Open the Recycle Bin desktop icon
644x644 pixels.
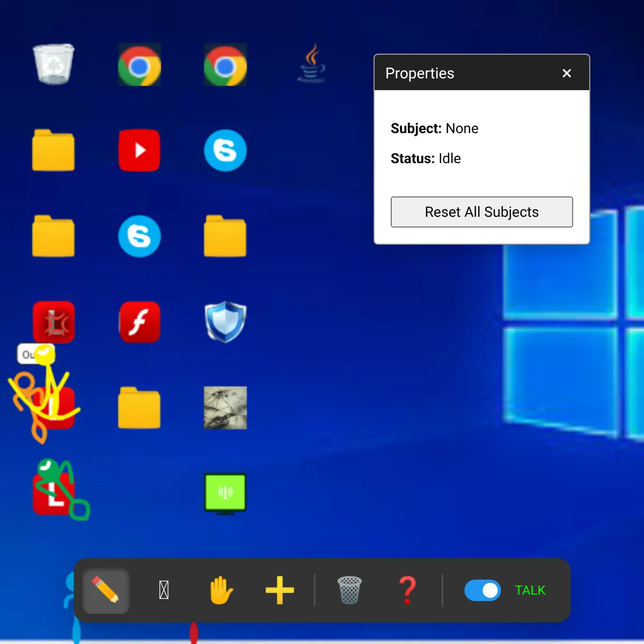click(54, 64)
